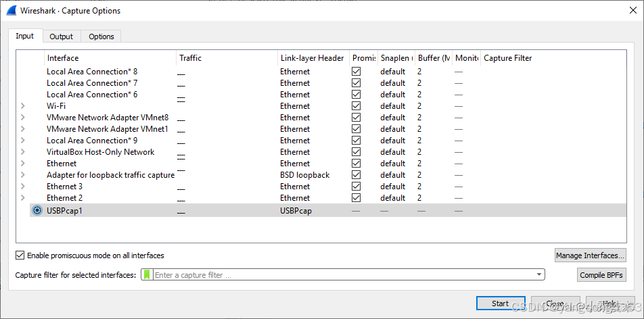This screenshot has height=319, width=644.
Task: Select Local Area Connection* 6 interface
Action: click(92, 95)
